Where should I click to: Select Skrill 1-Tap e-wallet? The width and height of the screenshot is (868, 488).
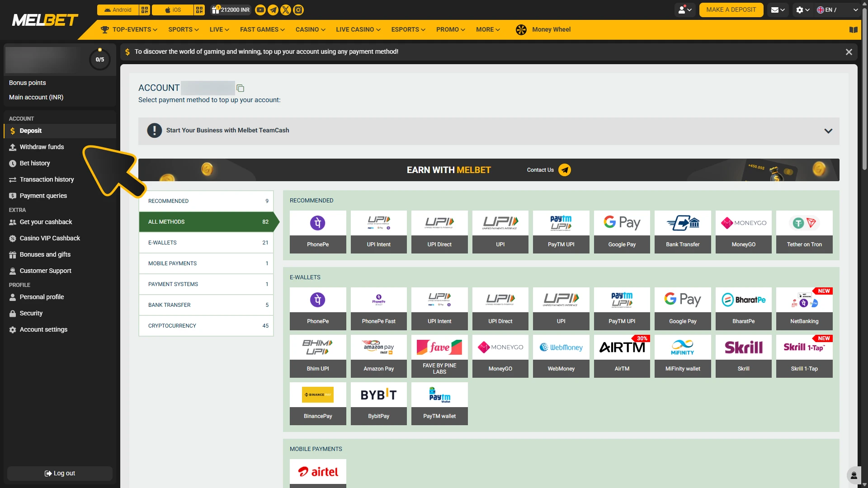[804, 356]
